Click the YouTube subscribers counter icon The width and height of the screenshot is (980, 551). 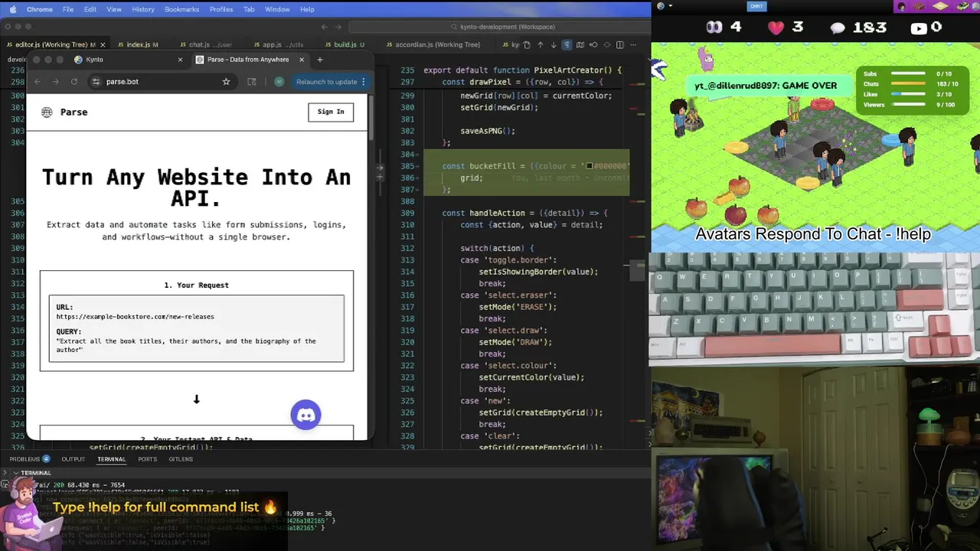point(919,28)
